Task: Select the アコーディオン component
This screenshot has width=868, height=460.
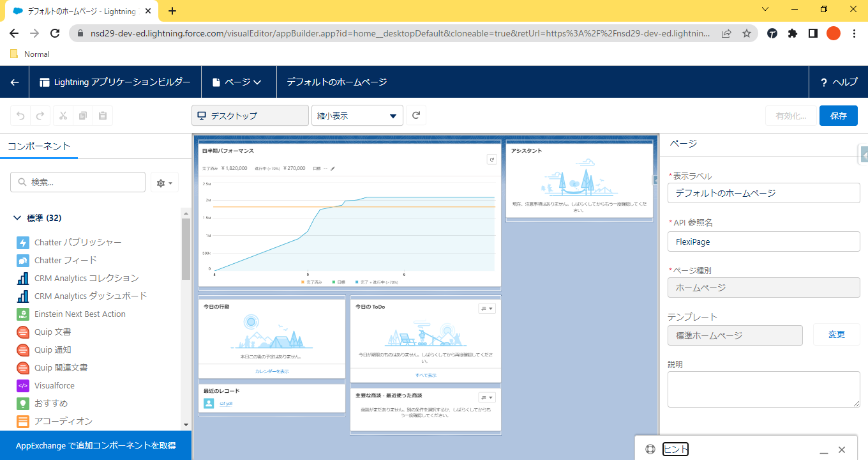Action: pos(55,422)
